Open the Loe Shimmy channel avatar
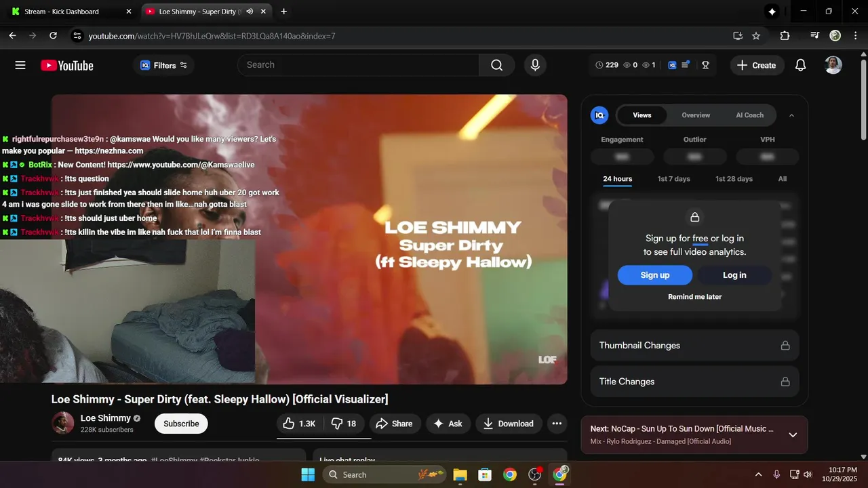The width and height of the screenshot is (868, 488). pyautogui.click(x=63, y=423)
